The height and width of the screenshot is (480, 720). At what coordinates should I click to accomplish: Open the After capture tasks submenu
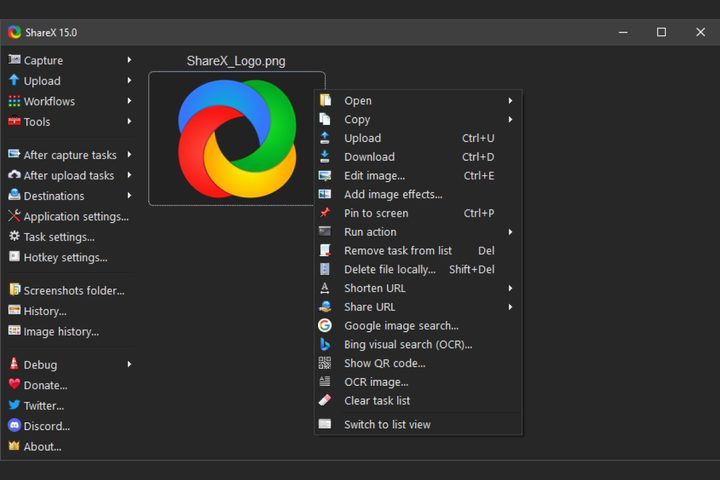point(69,155)
